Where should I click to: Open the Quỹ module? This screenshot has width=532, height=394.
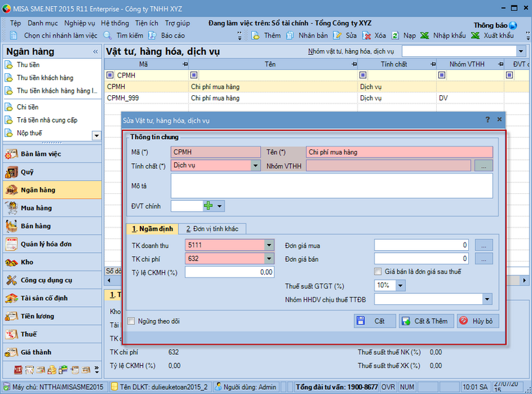click(x=52, y=172)
